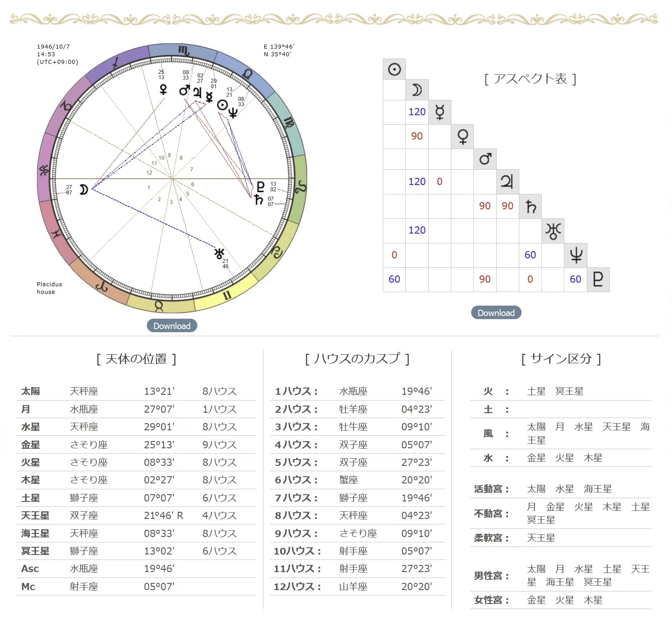Click the Virgo sign on the zodiac ring
The width and height of the screenshot is (672, 618).
coord(289,122)
